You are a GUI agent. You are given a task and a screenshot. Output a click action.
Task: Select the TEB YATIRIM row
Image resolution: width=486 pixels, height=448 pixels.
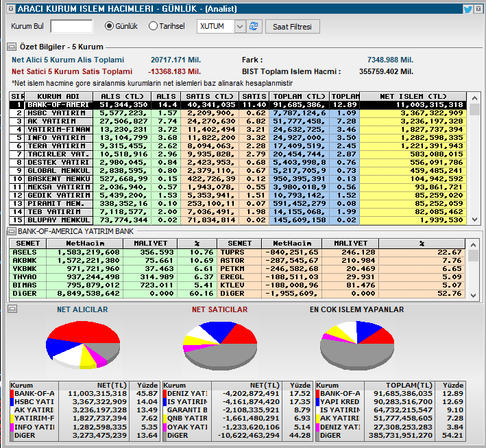[x=238, y=211]
